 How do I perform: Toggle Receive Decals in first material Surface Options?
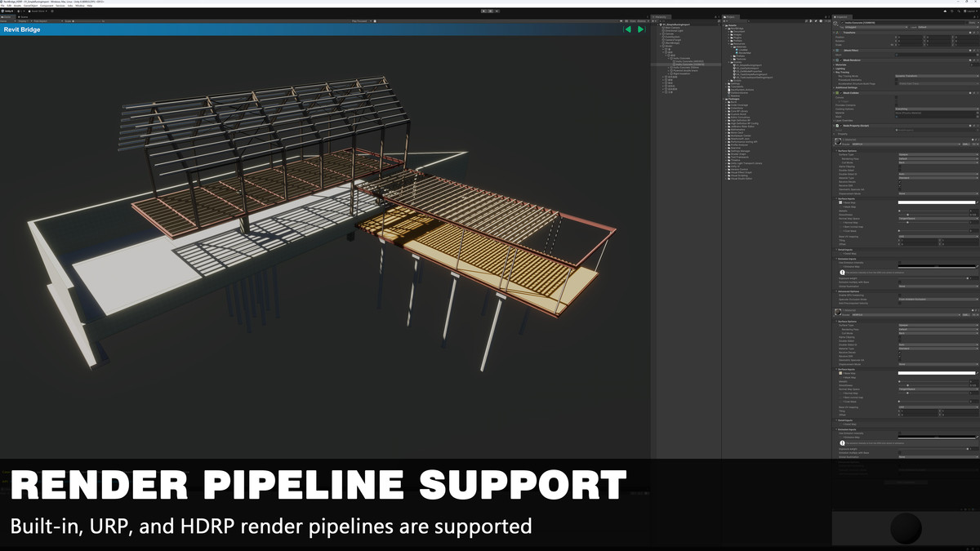click(899, 181)
